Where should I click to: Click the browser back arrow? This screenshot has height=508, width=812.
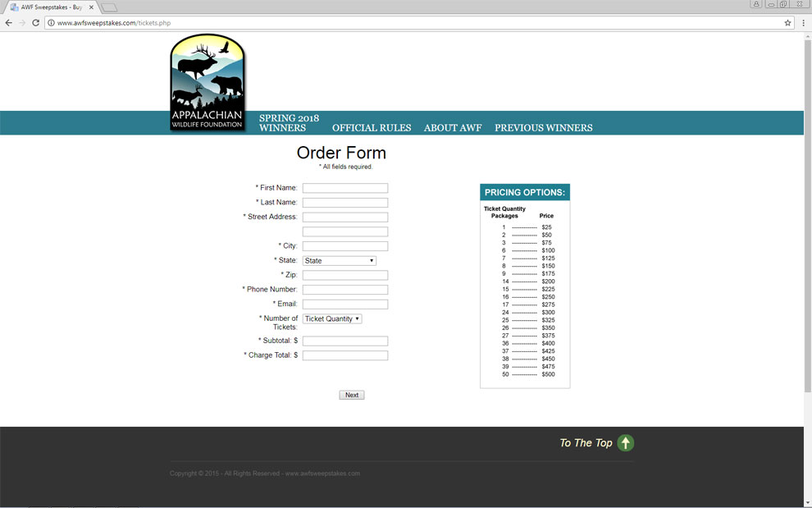click(9, 23)
